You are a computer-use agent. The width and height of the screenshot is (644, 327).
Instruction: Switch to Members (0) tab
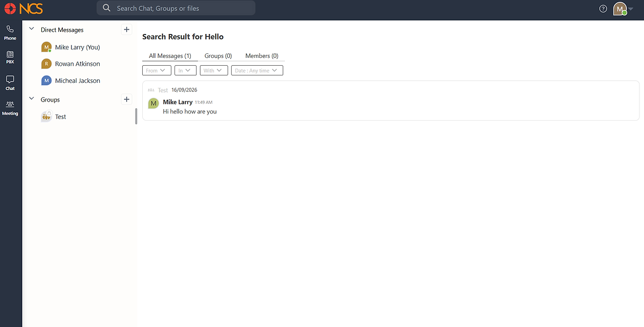[x=262, y=56]
